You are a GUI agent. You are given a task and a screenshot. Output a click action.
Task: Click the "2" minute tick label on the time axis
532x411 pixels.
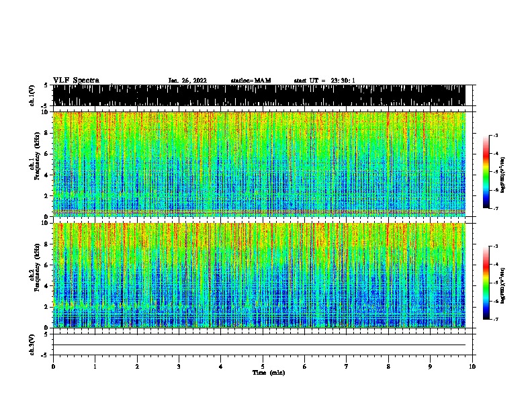coord(137,367)
